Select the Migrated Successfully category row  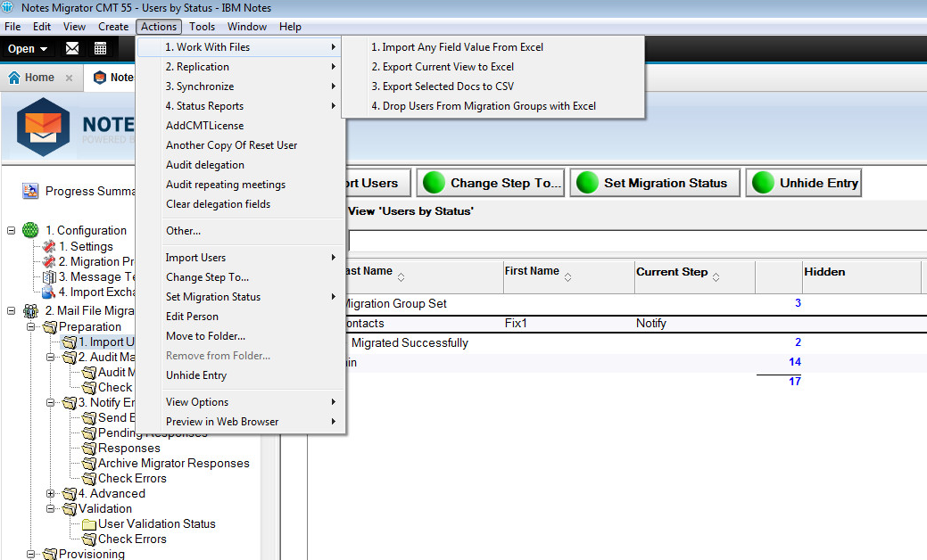click(635, 342)
